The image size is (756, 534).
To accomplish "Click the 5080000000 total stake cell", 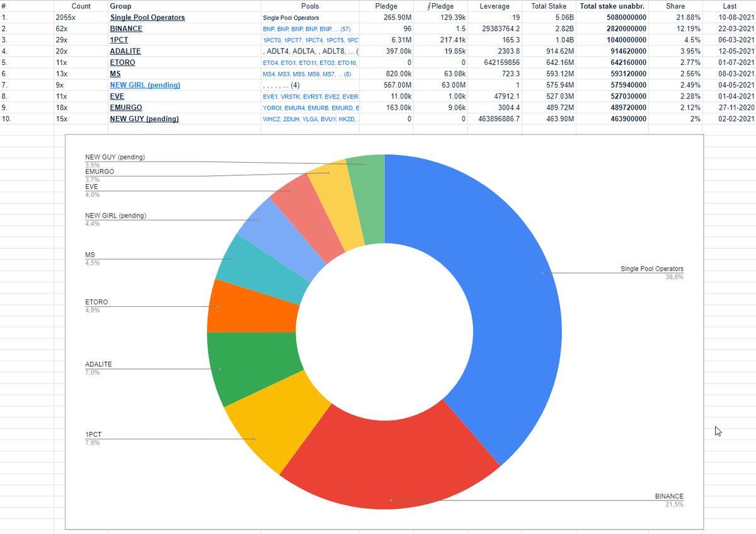I will click(622, 17).
